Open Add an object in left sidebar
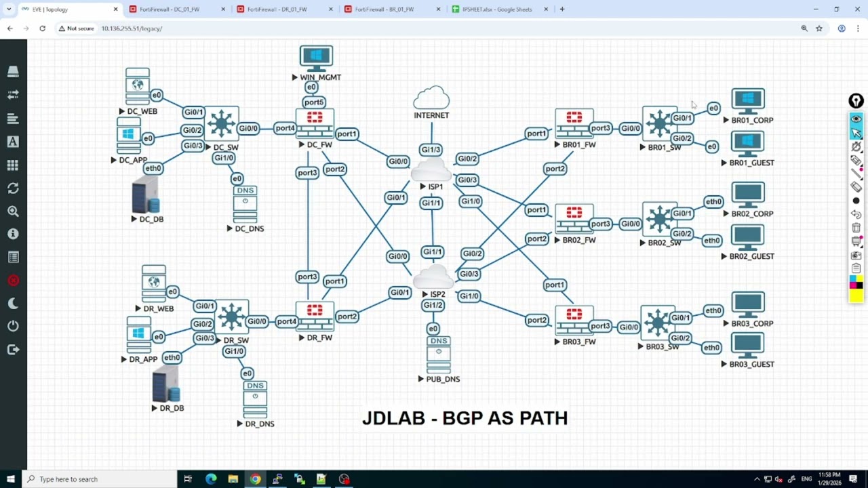 tap(13, 71)
